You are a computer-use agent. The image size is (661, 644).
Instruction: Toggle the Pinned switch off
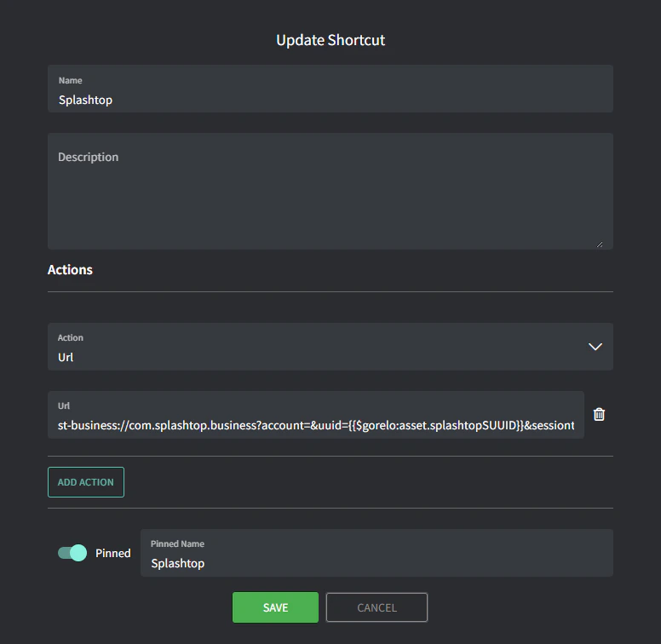click(x=72, y=553)
